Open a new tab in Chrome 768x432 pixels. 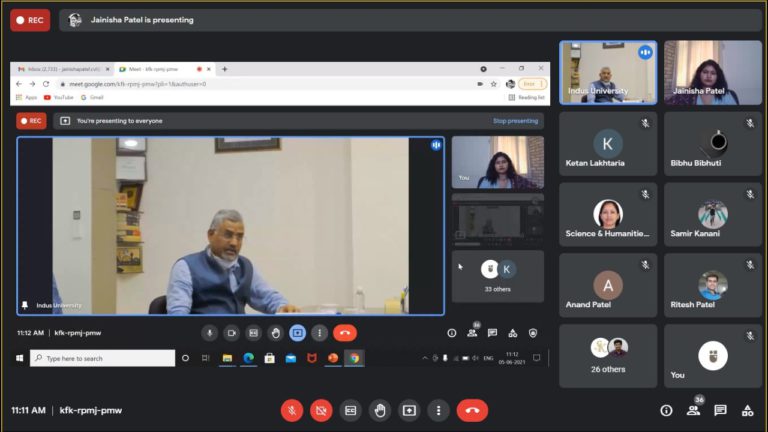pyautogui.click(x=225, y=69)
